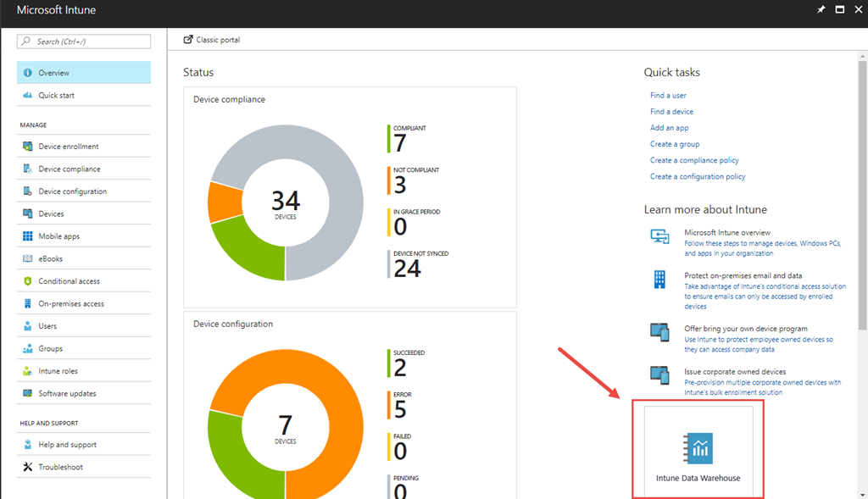Image resolution: width=868 pixels, height=499 pixels.
Task: Click the Intune Data Warehouse chart icon
Action: (x=698, y=448)
